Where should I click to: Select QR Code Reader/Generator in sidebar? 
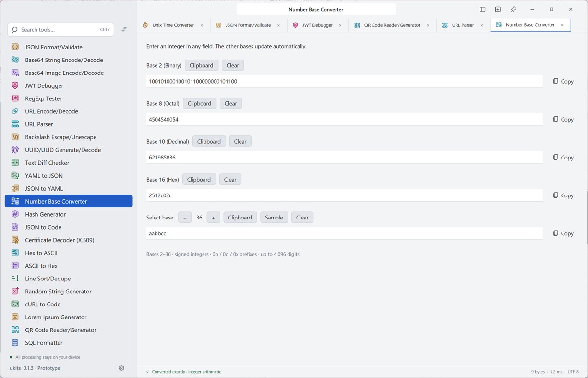click(x=69, y=330)
